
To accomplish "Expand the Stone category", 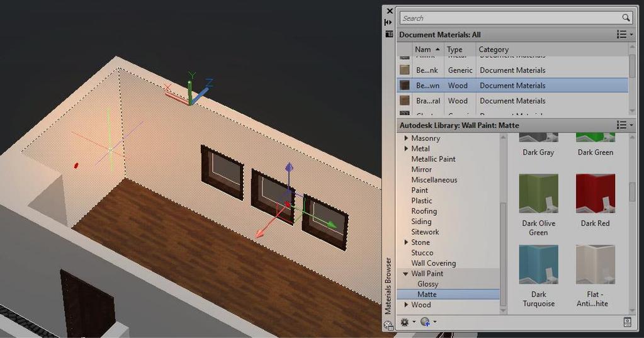I will point(406,242).
